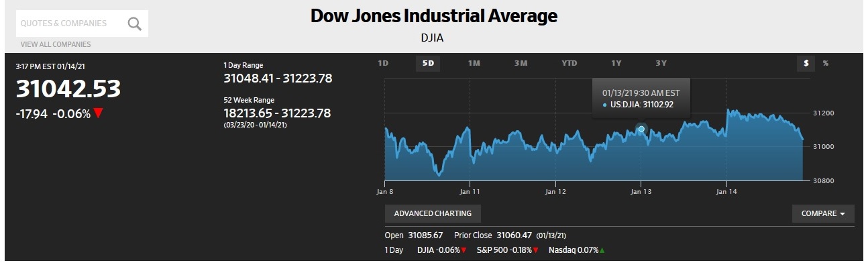The height and width of the screenshot is (267, 868).
Task: Switch chart to 1M range
Action: (x=474, y=63)
